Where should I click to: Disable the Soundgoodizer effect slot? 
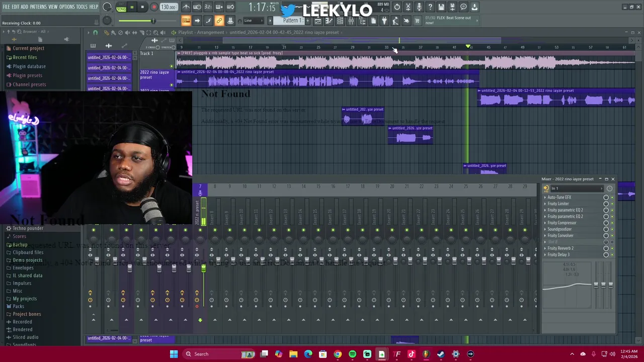click(x=612, y=229)
